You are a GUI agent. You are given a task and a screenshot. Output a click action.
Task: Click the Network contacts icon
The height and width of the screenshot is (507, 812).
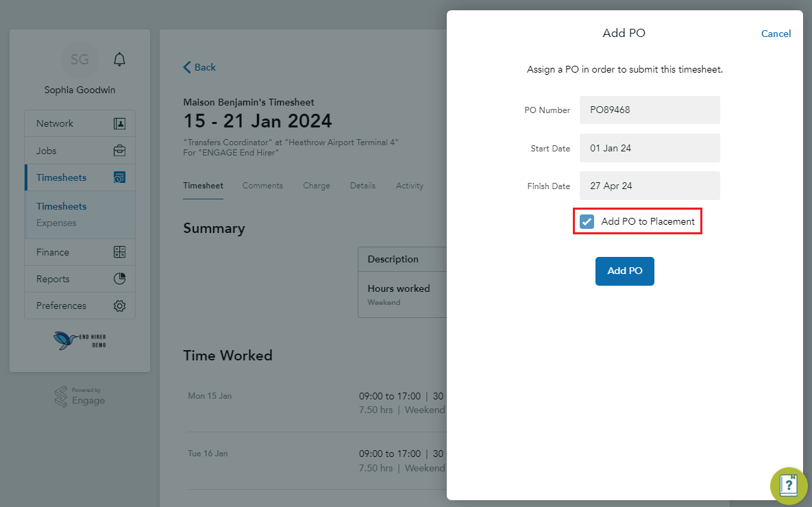tap(119, 123)
